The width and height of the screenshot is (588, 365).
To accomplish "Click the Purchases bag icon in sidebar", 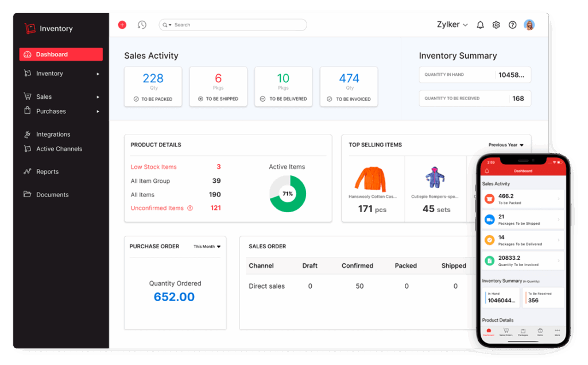I will (x=28, y=110).
